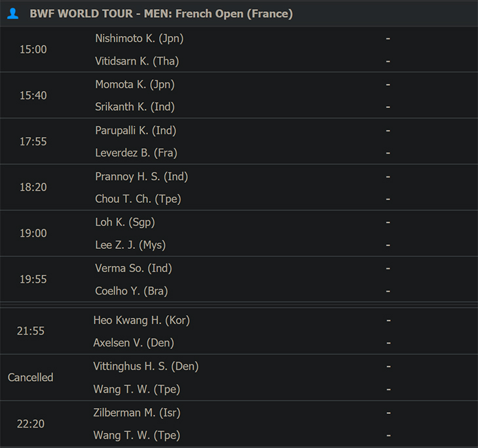This screenshot has height=448, width=478.
Task: Select Leverdez B. (Fra) player
Action: coord(136,153)
